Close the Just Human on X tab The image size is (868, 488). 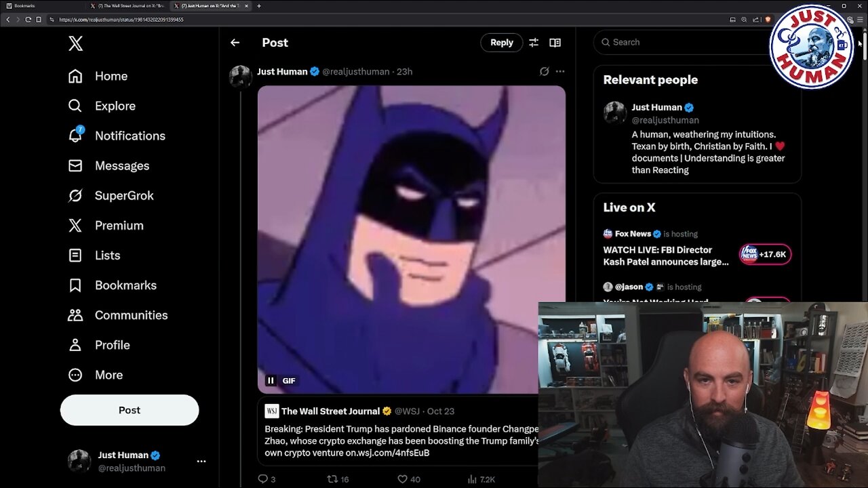point(246,5)
